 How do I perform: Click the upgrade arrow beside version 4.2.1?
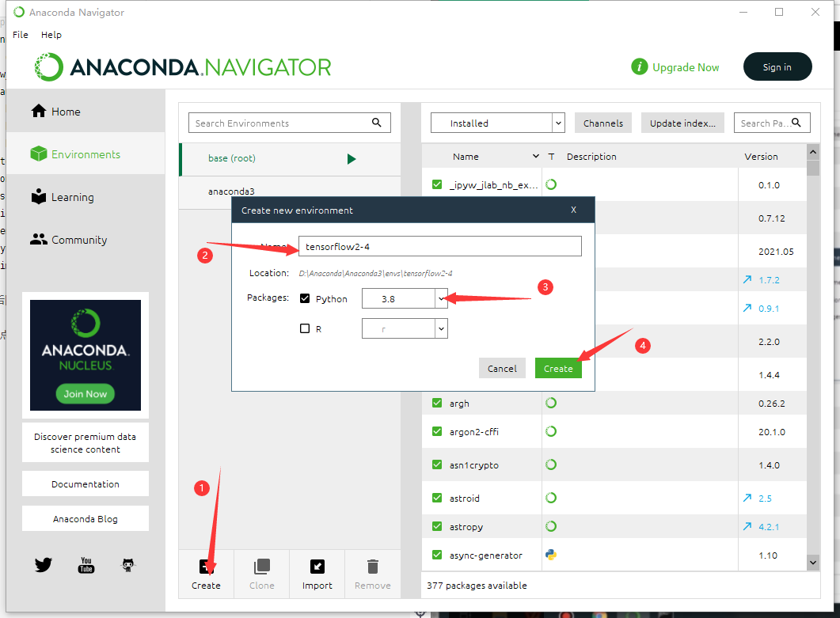(x=747, y=526)
